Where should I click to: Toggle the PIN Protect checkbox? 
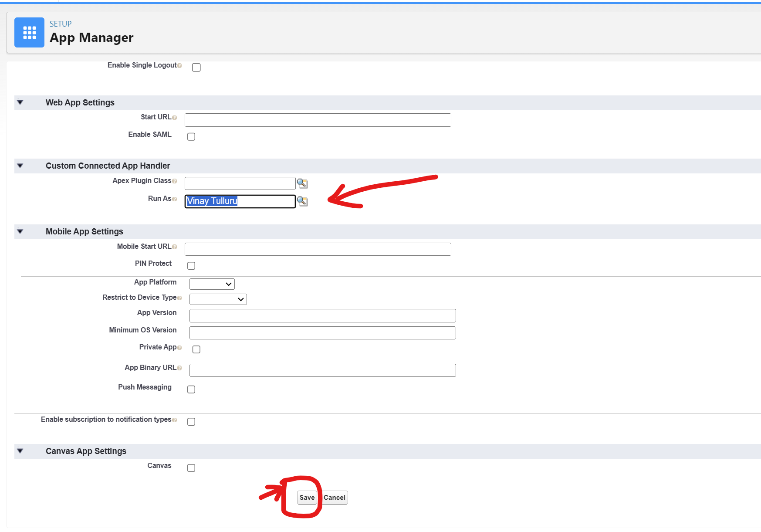coord(191,266)
